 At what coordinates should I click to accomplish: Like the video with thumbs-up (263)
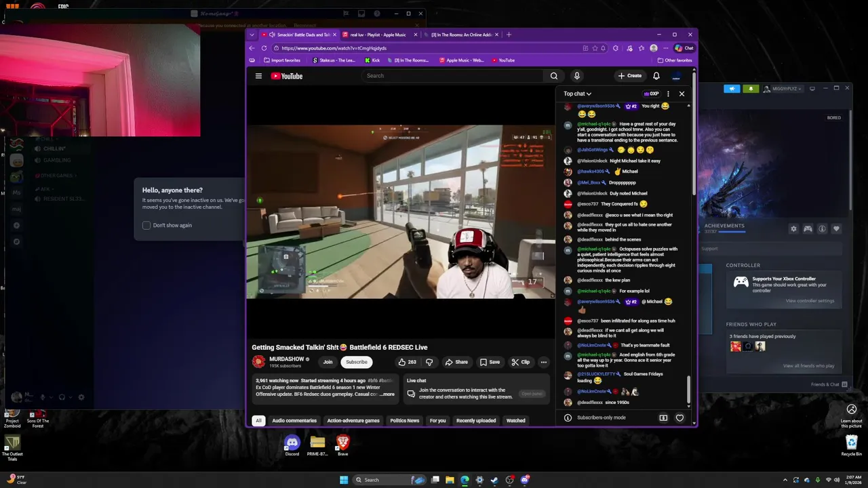tap(407, 362)
